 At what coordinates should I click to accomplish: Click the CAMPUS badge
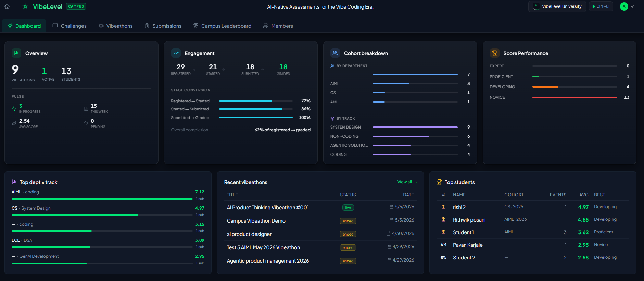76,6
